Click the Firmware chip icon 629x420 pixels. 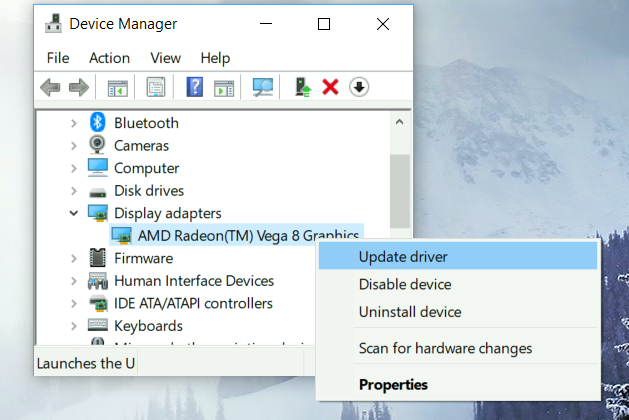[x=97, y=258]
